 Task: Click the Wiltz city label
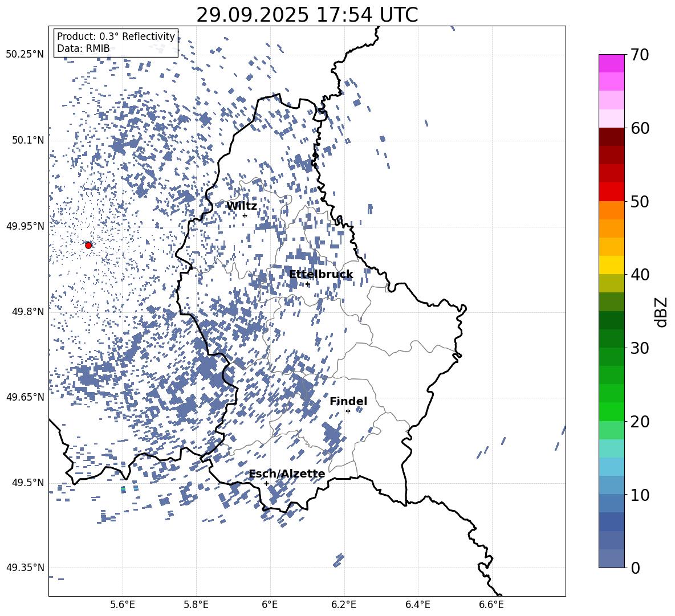click(x=242, y=206)
